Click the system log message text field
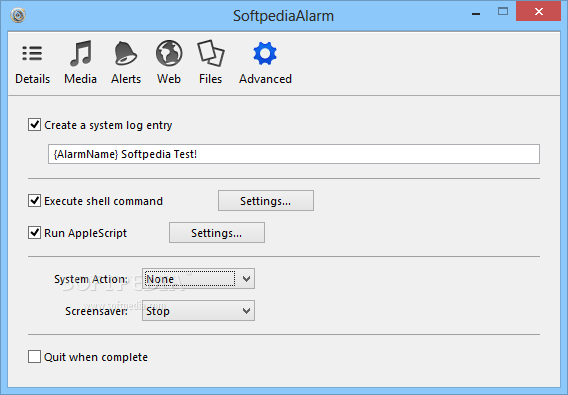The width and height of the screenshot is (568, 395). tap(294, 154)
